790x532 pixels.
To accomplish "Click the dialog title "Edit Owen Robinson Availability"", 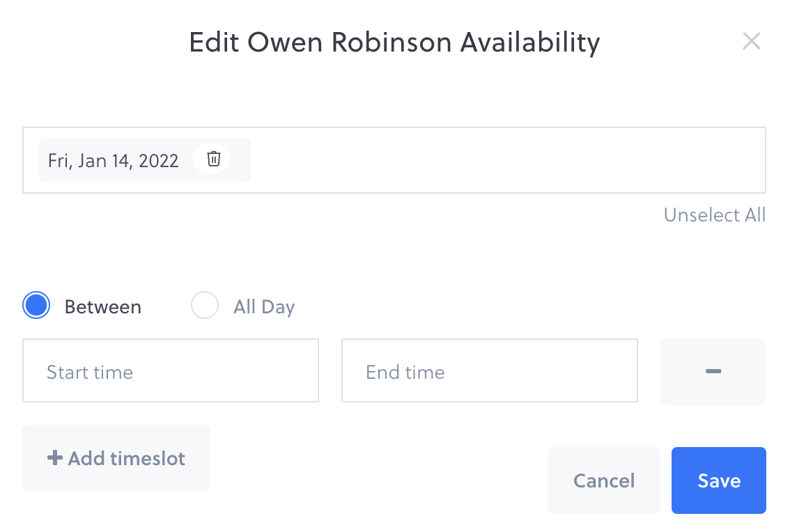I will coord(394,42).
